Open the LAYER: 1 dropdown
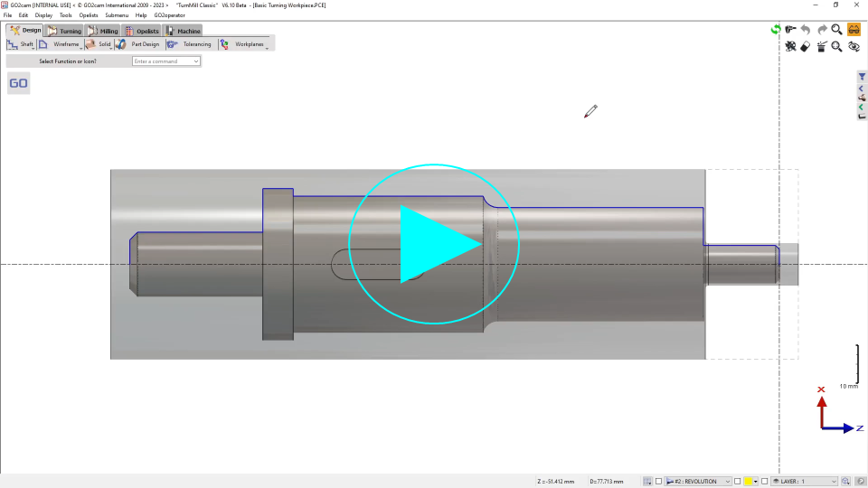 point(804,482)
